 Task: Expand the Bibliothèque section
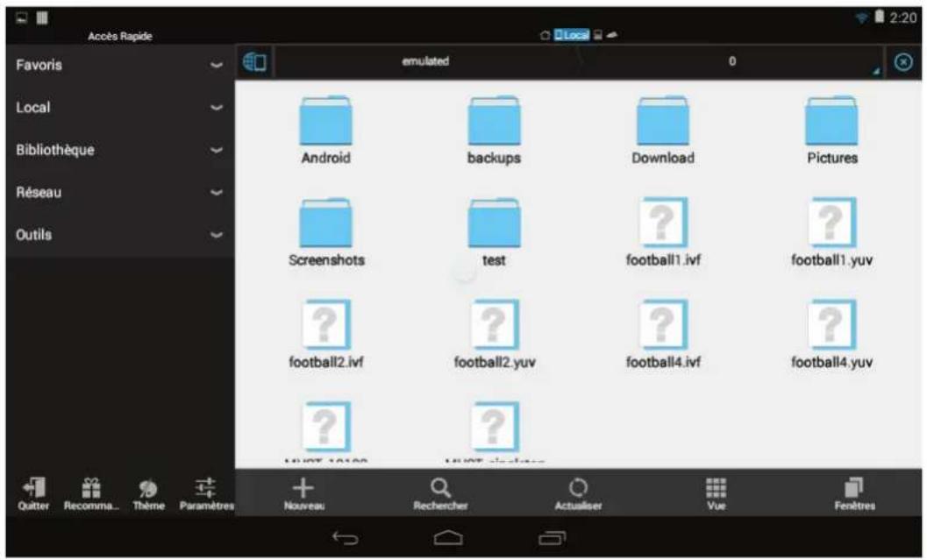120,150
